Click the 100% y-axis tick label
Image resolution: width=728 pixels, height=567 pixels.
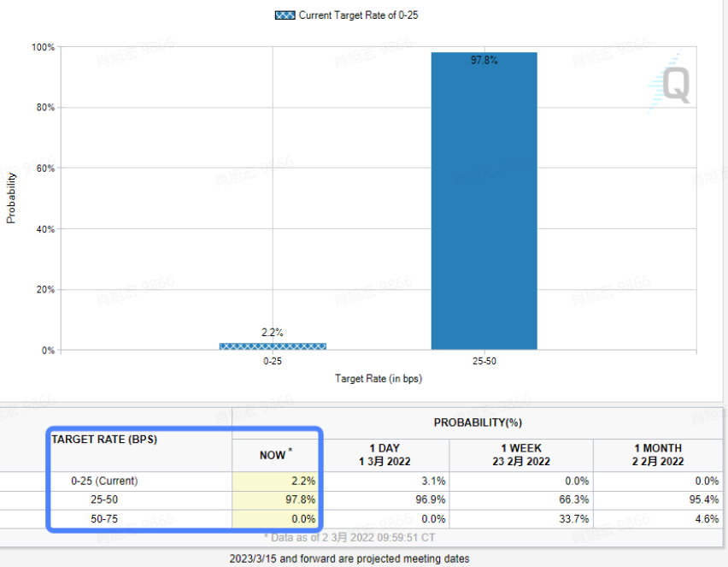coord(44,47)
